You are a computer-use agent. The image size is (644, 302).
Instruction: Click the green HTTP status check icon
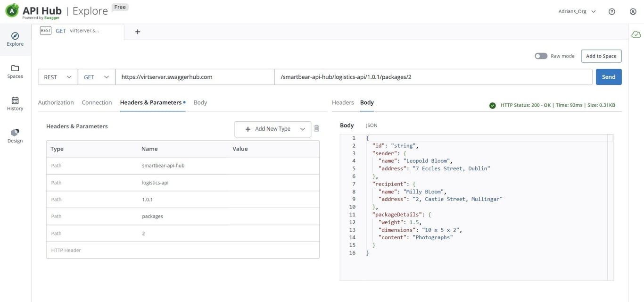point(492,105)
